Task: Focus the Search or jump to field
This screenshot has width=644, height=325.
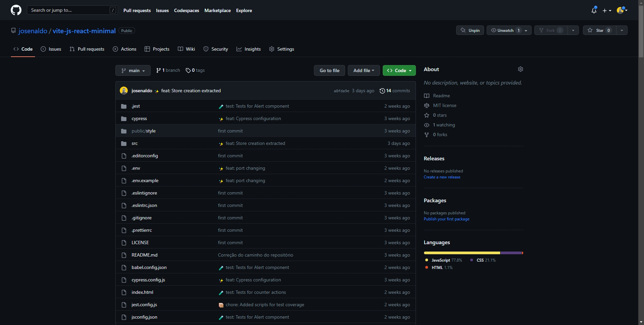Action: click(x=69, y=10)
